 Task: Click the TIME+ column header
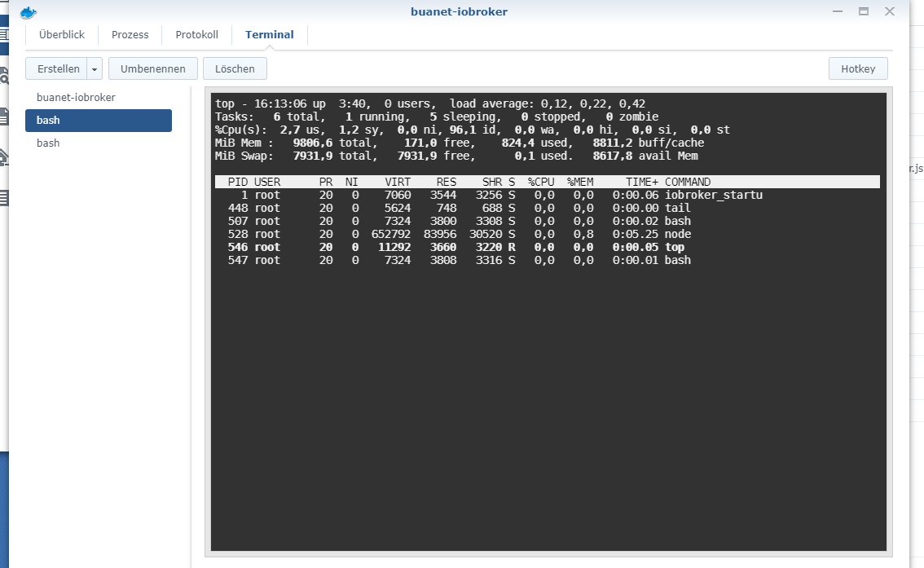[642, 182]
